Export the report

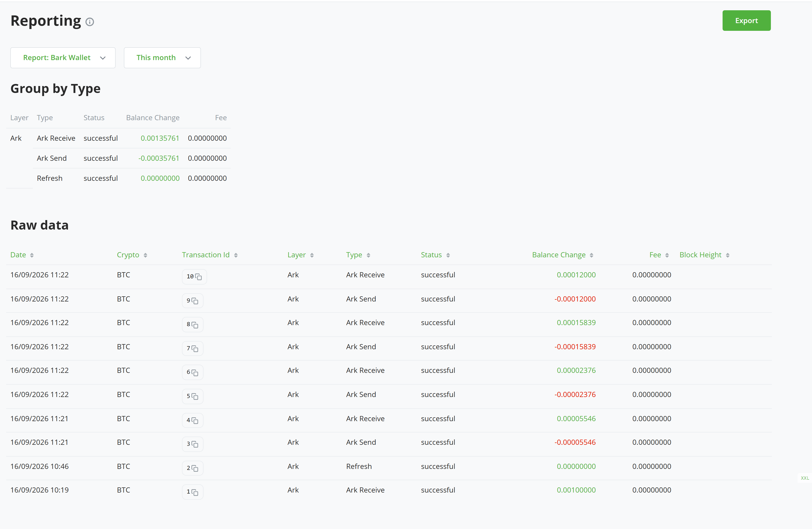click(x=746, y=21)
